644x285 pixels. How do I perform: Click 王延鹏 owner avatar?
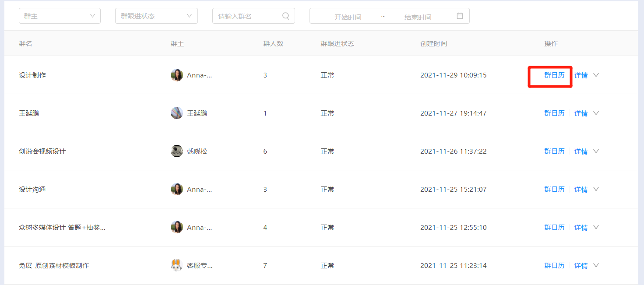(x=177, y=113)
